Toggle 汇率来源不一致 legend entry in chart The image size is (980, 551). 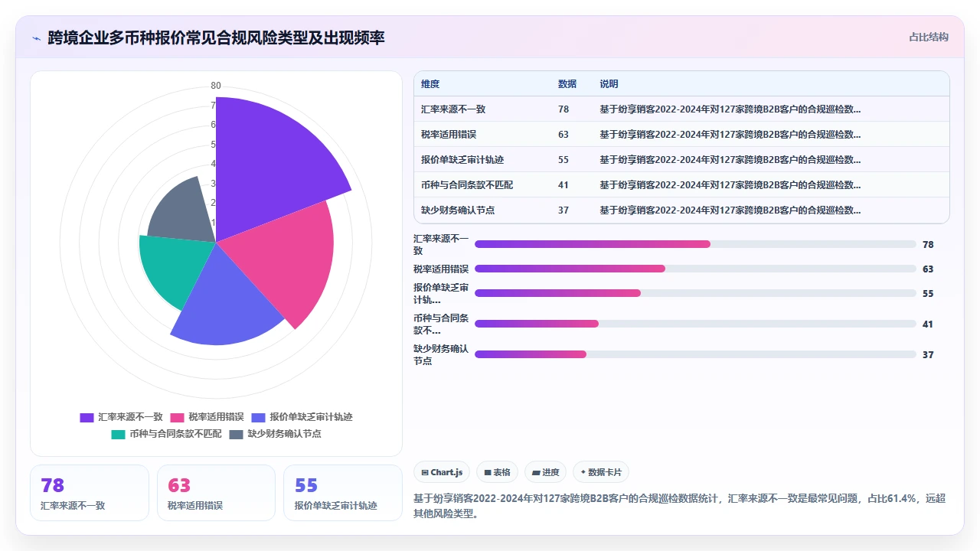click(122, 417)
